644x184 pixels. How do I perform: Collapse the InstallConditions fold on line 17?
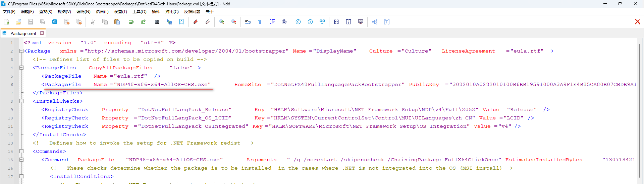[21, 176]
